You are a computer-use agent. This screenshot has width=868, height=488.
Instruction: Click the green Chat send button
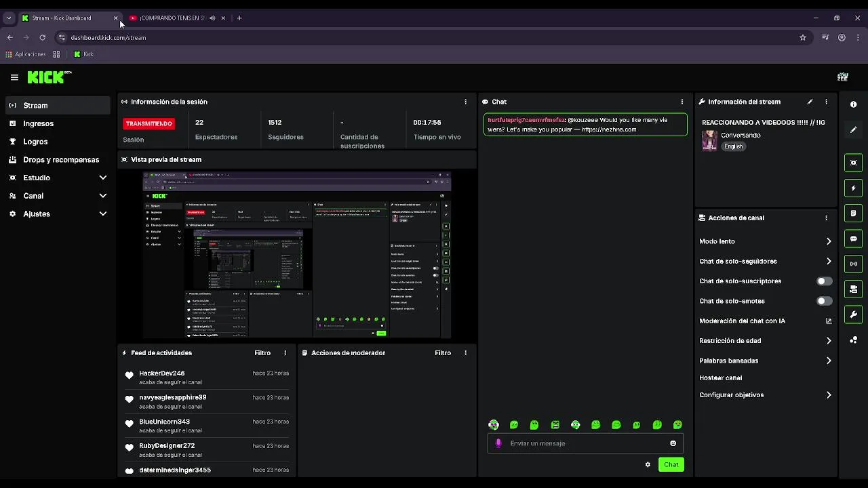coord(671,464)
